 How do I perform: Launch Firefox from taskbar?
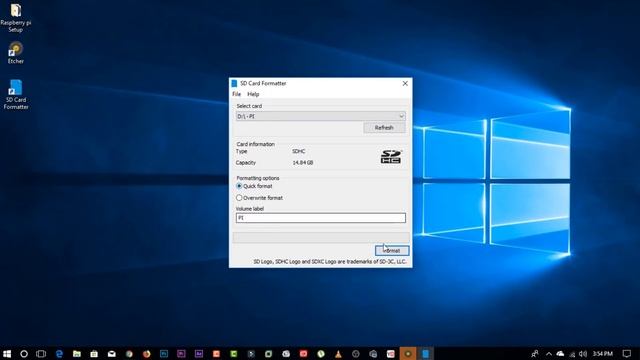(147, 353)
